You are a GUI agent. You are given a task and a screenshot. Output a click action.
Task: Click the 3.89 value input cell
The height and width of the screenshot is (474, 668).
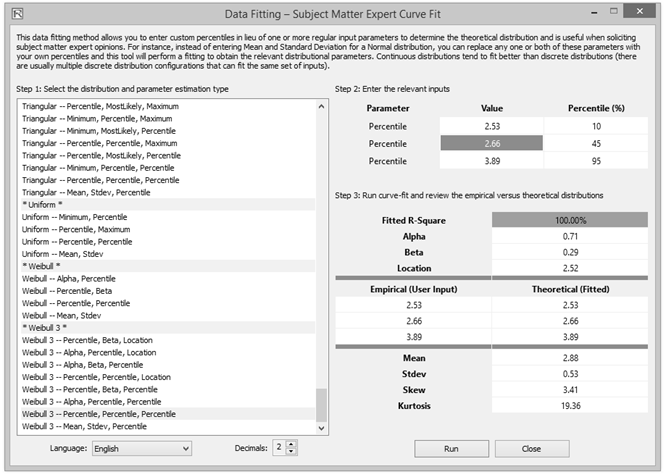coord(492,161)
